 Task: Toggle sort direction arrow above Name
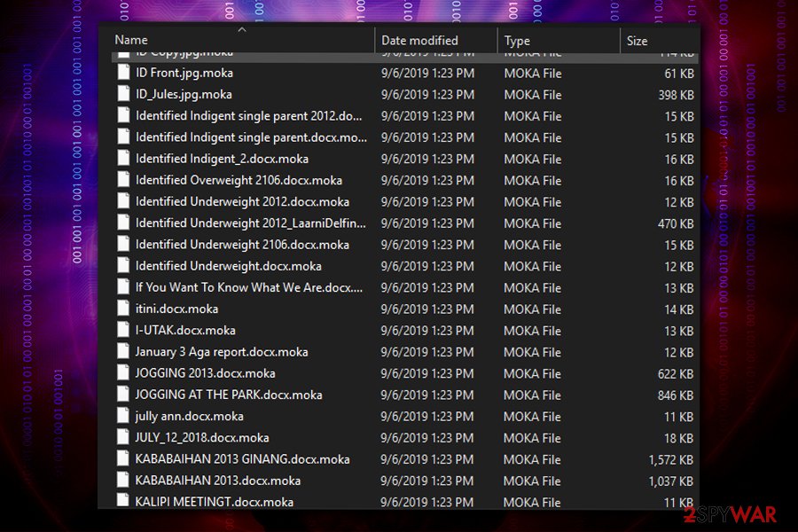tap(242, 29)
